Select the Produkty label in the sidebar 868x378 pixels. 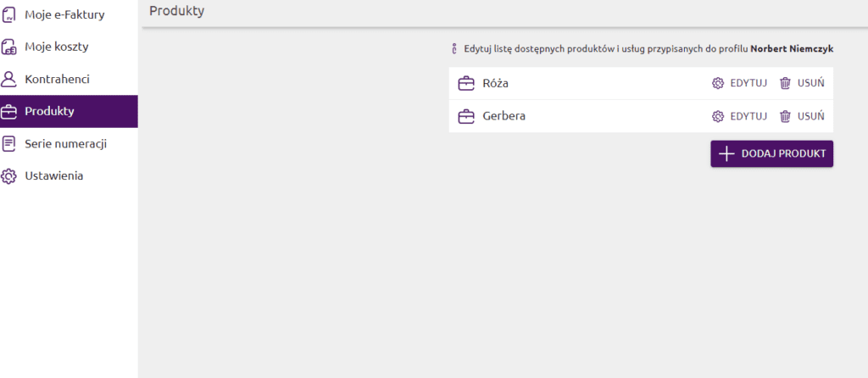point(49,111)
